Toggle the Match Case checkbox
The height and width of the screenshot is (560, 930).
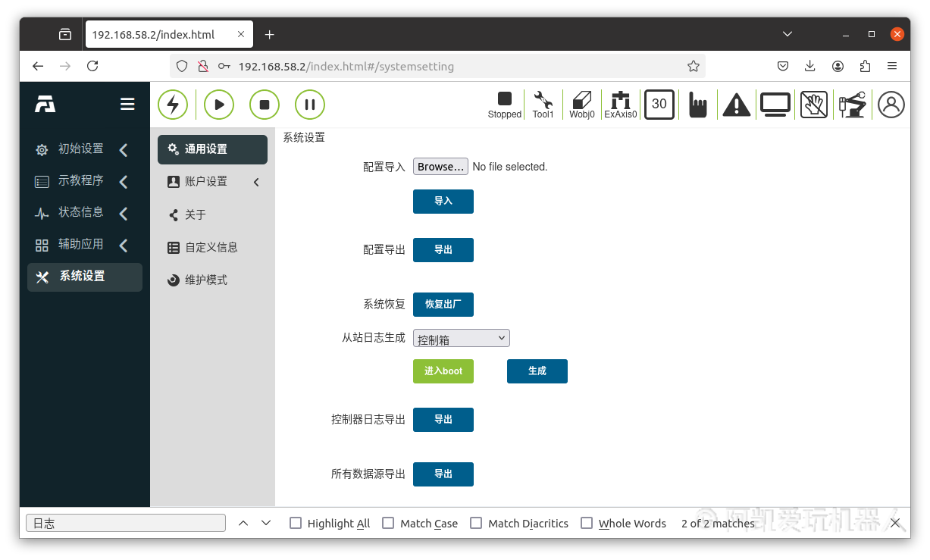pyautogui.click(x=388, y=523)
